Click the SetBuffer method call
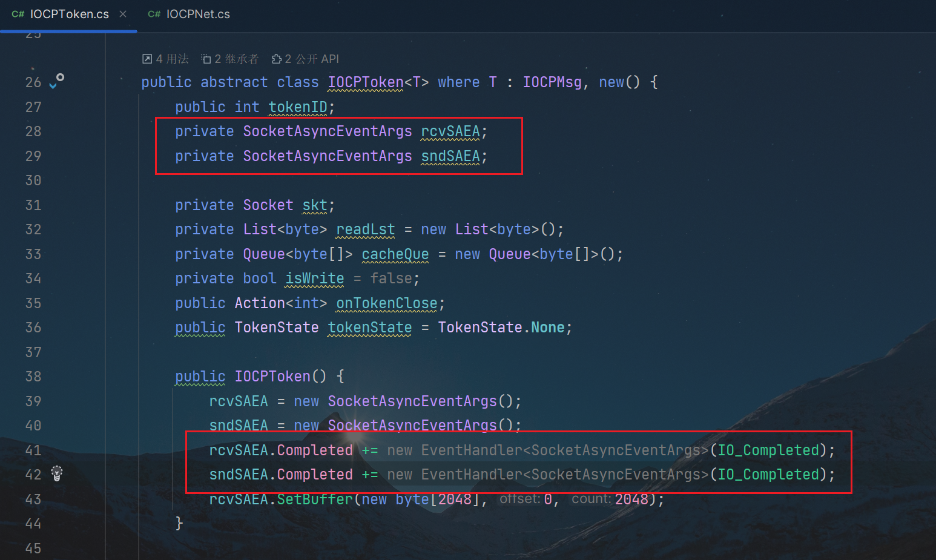This screenshot has height=560, width=936. (x=315, y=499)
